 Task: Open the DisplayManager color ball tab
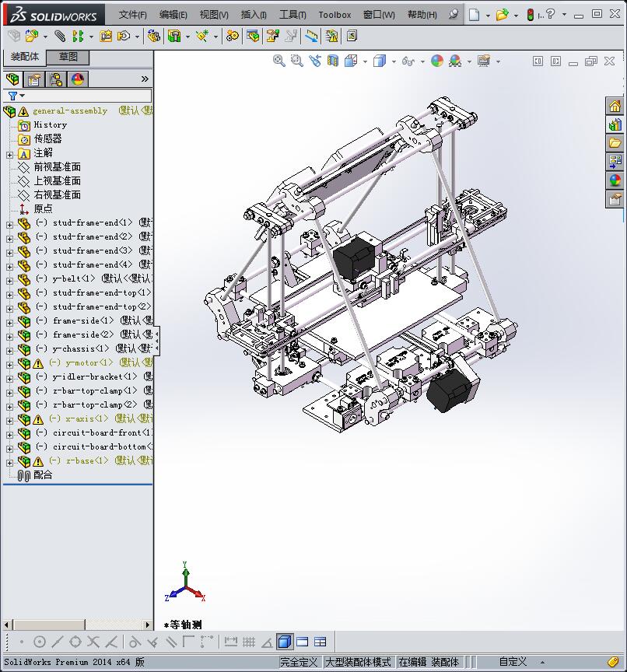(x=78, y=79)
